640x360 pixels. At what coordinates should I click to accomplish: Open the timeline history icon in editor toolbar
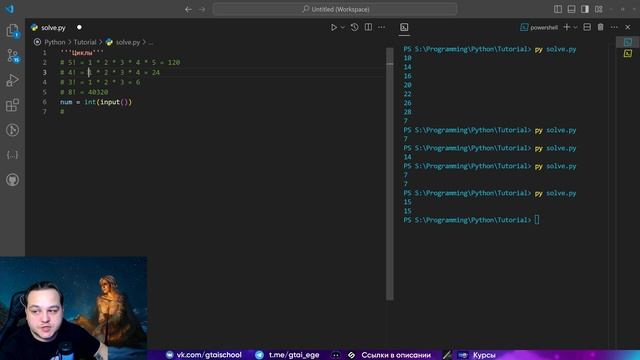pos(354,27)
